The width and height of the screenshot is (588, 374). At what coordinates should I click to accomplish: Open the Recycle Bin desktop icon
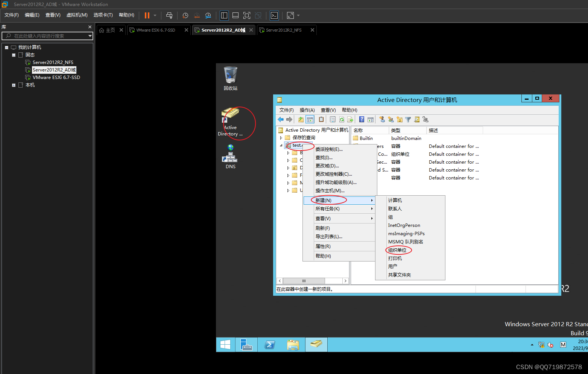(x=231, y=79)
